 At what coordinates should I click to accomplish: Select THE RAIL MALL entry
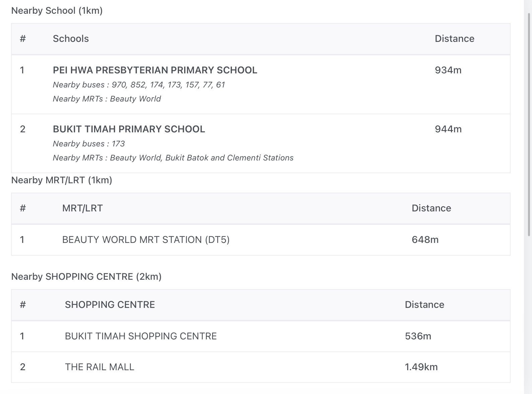point(99,367)
